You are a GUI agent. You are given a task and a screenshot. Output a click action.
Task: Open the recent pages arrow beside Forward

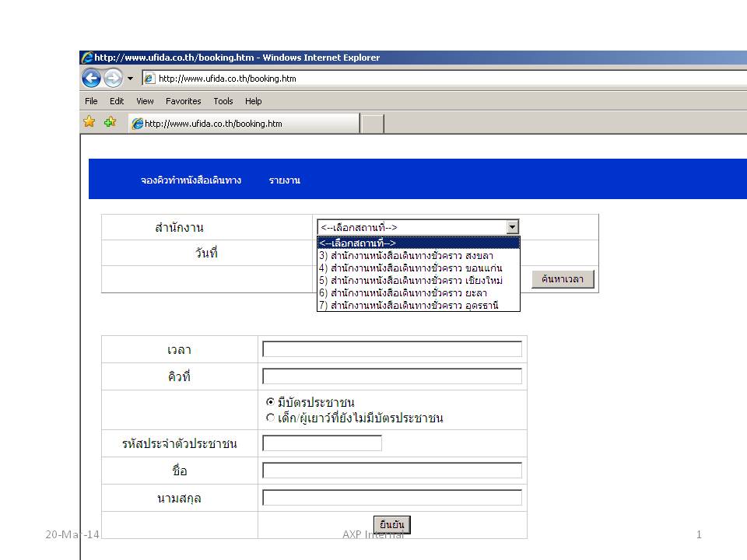(130, 79)
